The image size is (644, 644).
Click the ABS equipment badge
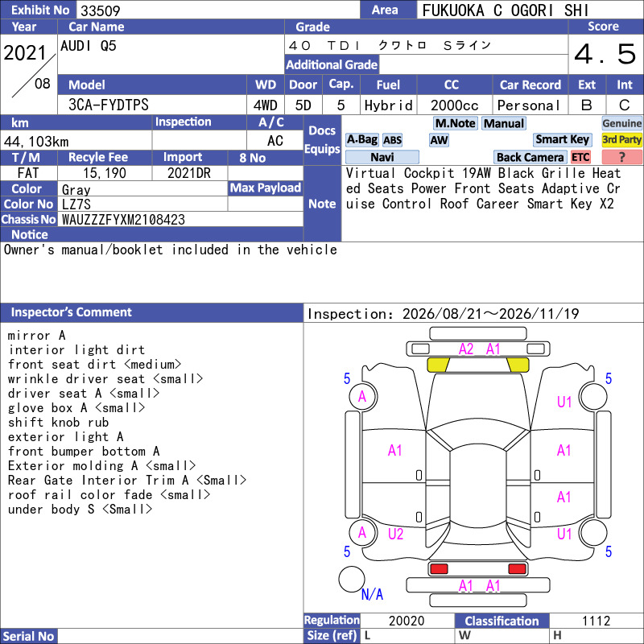[x=392, y=140]
